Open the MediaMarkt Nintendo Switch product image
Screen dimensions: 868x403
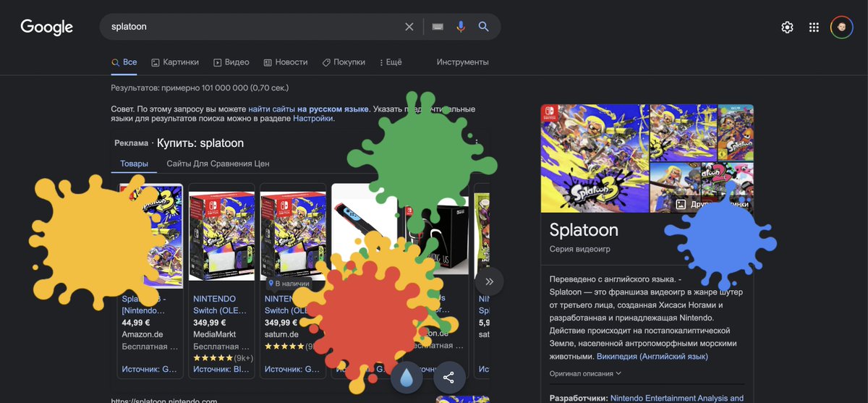[x=221, y=236]
